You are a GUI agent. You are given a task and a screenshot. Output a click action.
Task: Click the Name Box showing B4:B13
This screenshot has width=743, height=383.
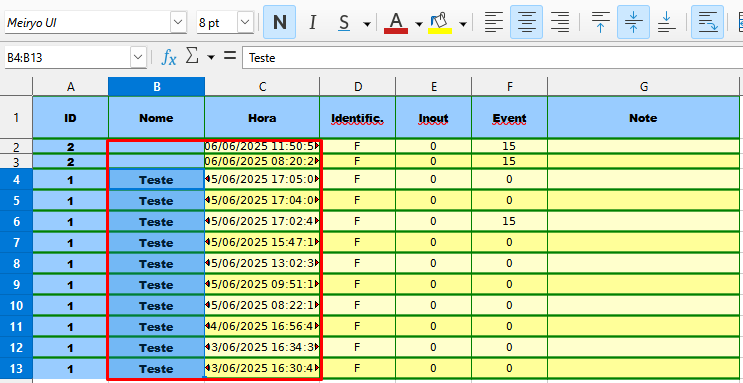[x=67, y=58]
